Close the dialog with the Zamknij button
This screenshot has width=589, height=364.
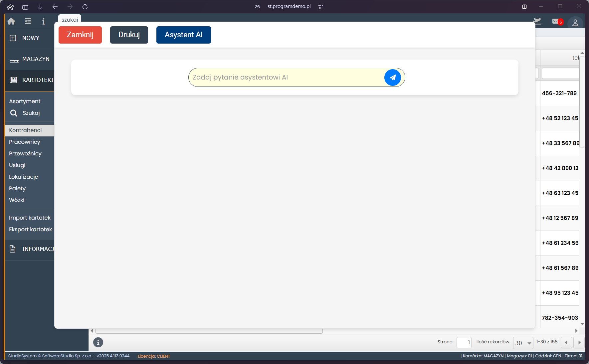pos(80,35)
